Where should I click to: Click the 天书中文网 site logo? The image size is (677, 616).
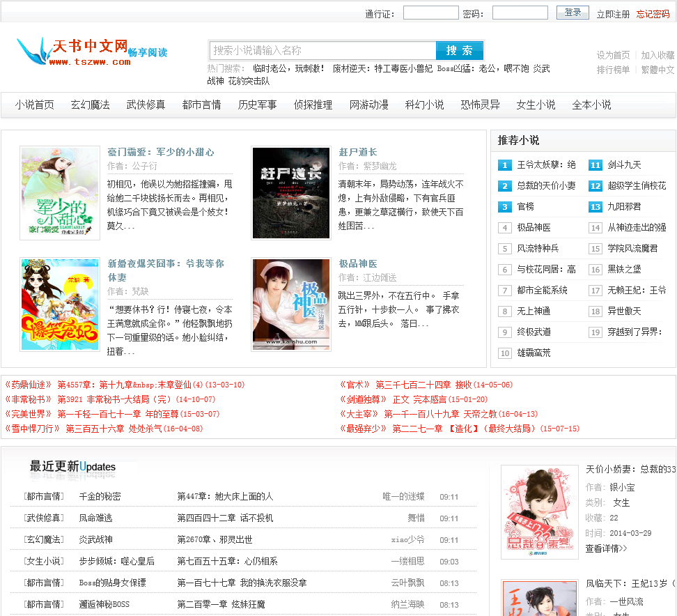(92, 51)
